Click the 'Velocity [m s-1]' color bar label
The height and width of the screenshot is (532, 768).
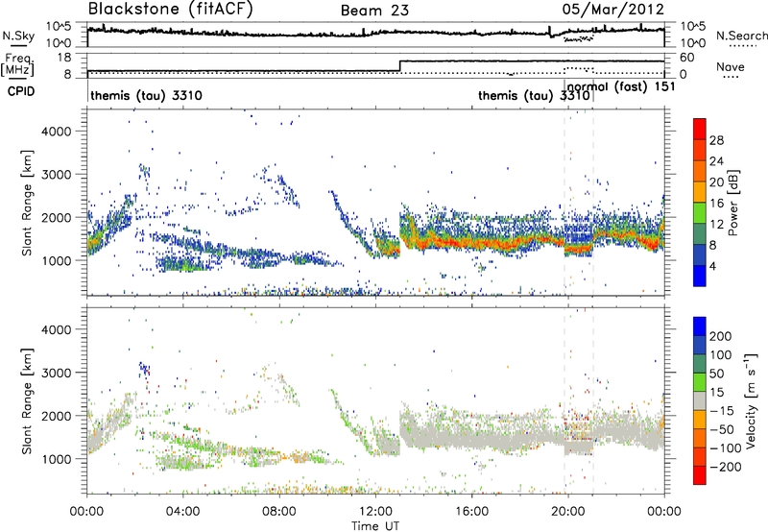point(751,400)
